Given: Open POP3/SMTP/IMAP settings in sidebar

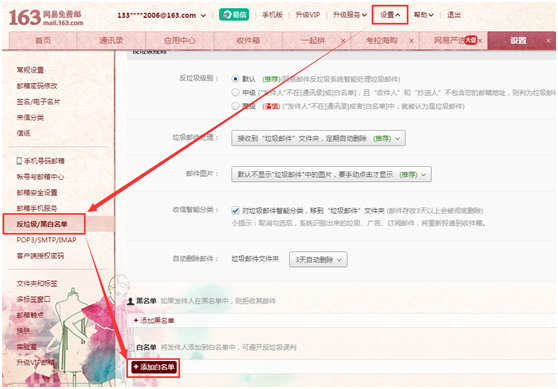Looking at the screenshot, I should click(46, 240).
